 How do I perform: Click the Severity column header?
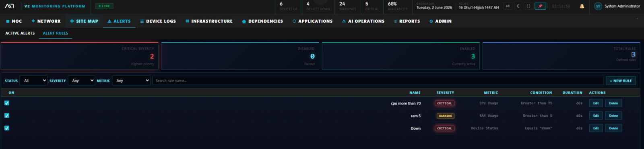pyautogui.click(x=445, y=92)
